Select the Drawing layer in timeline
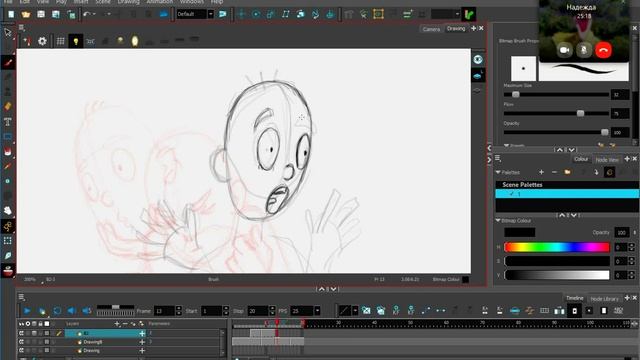Image resolution: width=640 pixels, height=360 pixels. 91,351
